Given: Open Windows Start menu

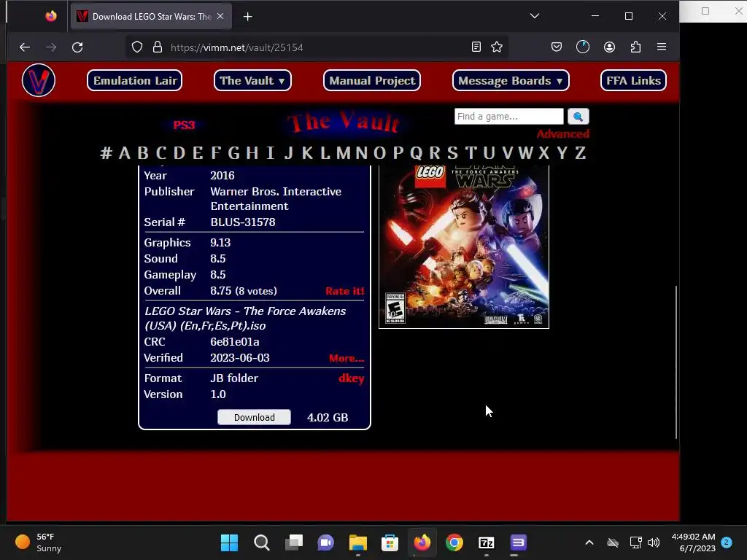Looking at the screenshot, I should tap(229, 542).
